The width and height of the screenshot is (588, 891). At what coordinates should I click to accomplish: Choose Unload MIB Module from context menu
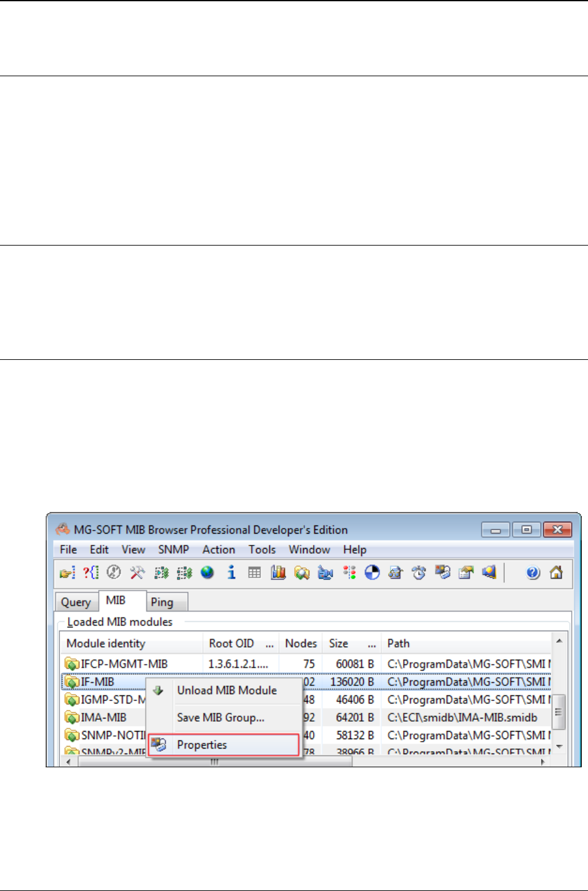(225, 690)
